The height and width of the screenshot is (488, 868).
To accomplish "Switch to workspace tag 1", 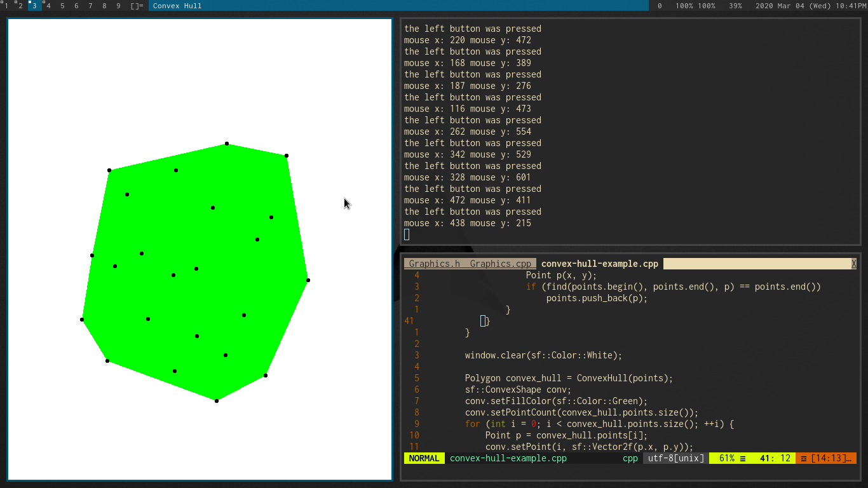I will click(x=6, y=6).
